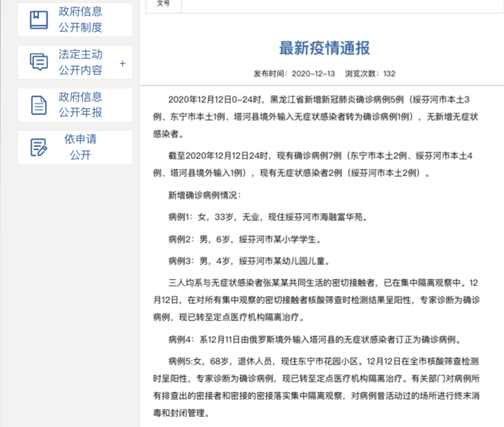
Task: Click the document icon for 政府信息公开年报
Action: pyautogui.click(x=39, y=105)
